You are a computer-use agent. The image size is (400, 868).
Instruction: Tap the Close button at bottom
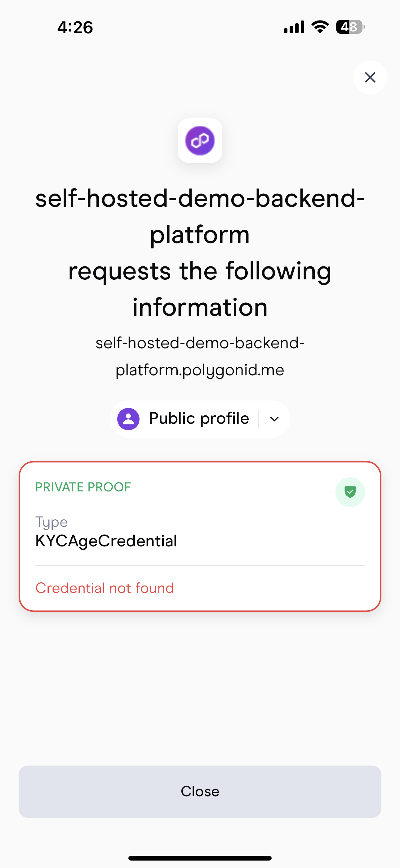(200, 791)
